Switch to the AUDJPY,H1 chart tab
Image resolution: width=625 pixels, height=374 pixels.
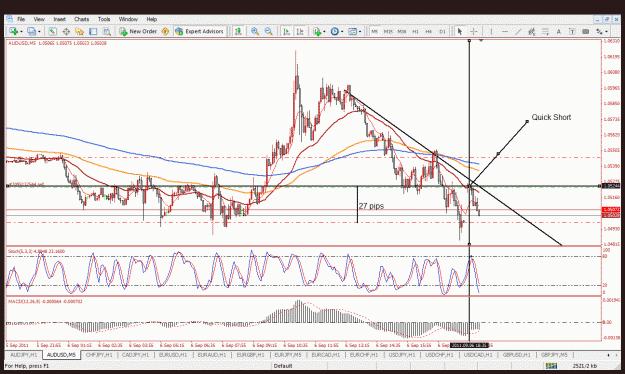click(x=24, y=355)
